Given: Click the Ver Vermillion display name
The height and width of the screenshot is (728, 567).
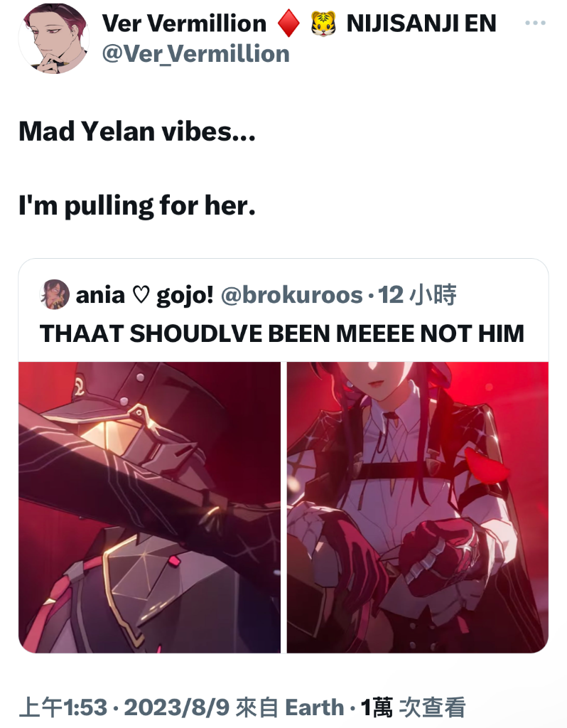Looking at the screenshot, I should click(184, 23).
